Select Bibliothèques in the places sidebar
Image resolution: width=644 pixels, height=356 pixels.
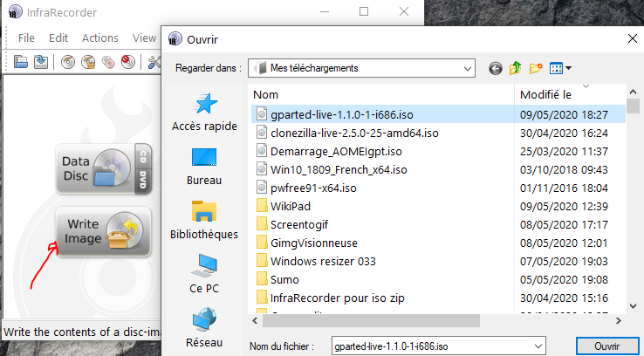coord(204,220)
